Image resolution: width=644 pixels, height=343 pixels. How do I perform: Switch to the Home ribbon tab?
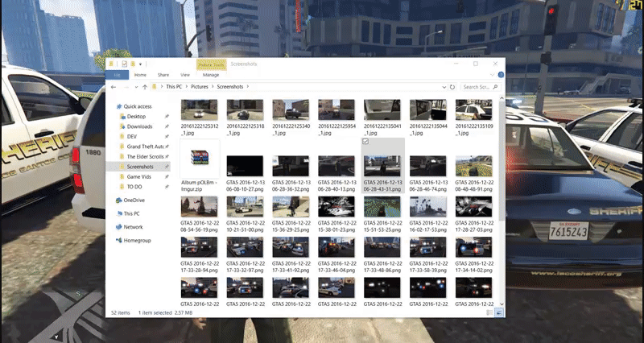pos(140,75)
